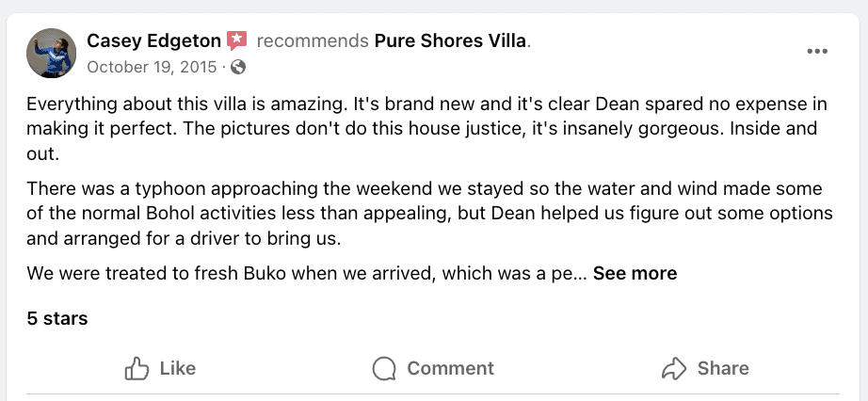868x401 pixels.
Task: Open the three-dot post options menu
Action: 817,52
